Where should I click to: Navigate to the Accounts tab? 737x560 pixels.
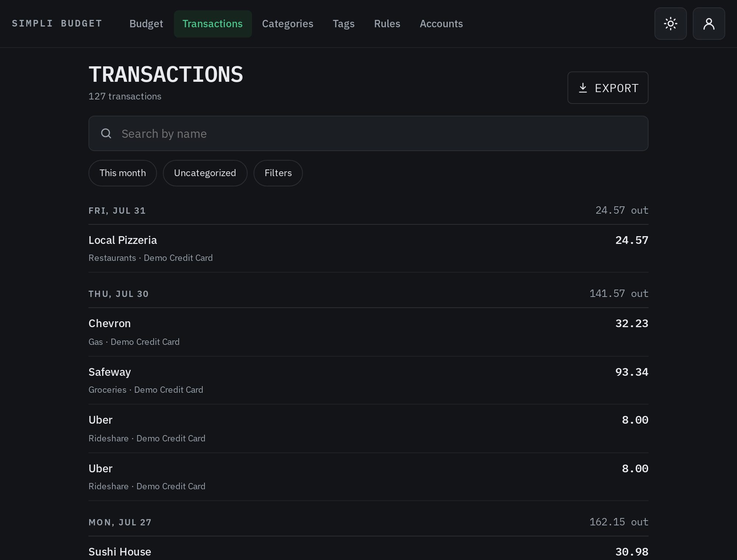(441, 24)
